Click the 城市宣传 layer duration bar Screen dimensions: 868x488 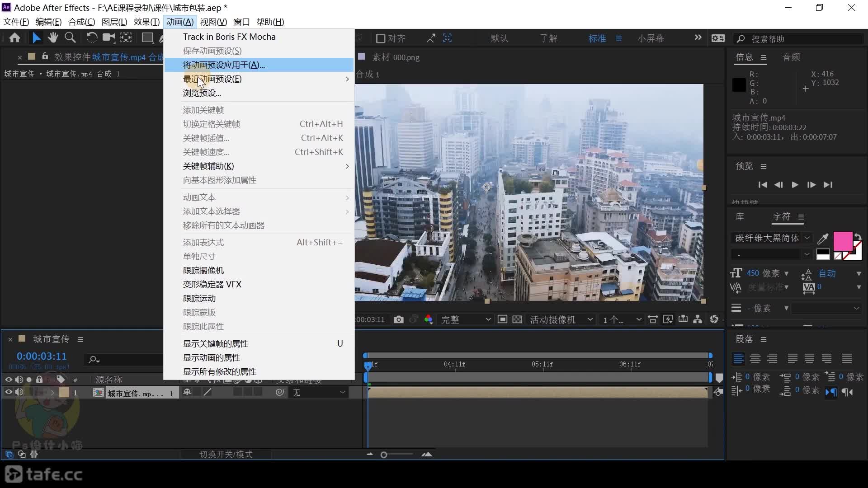click(x=538, y=393)
